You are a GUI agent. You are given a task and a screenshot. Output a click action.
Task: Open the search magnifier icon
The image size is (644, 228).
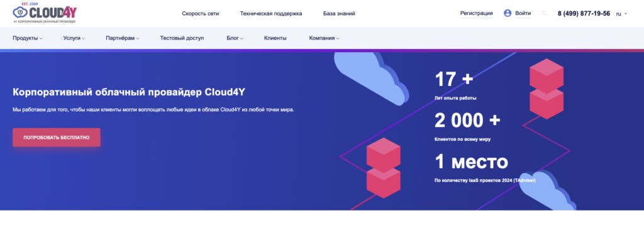(545, 13)
